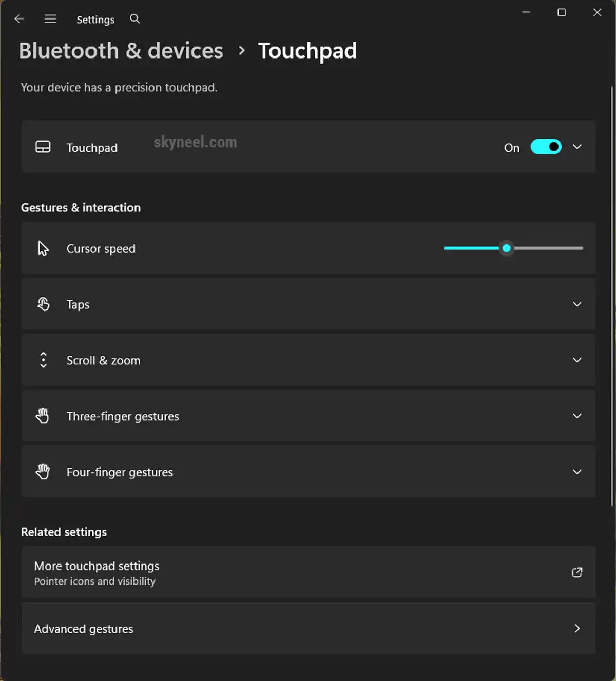
Task: Click the Pointer icons and visibility subtitle
Action: tap(95, 581)
